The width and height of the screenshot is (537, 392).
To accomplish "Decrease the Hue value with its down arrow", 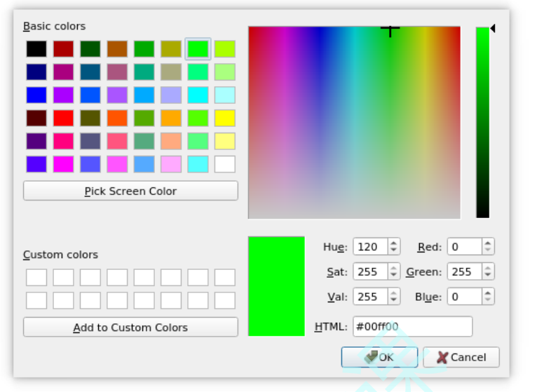I will click(x=393, y=250).
